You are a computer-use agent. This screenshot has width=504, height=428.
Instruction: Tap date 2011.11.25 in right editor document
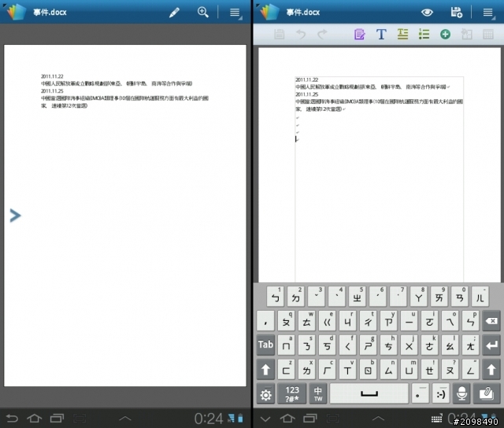pos(307,94)
